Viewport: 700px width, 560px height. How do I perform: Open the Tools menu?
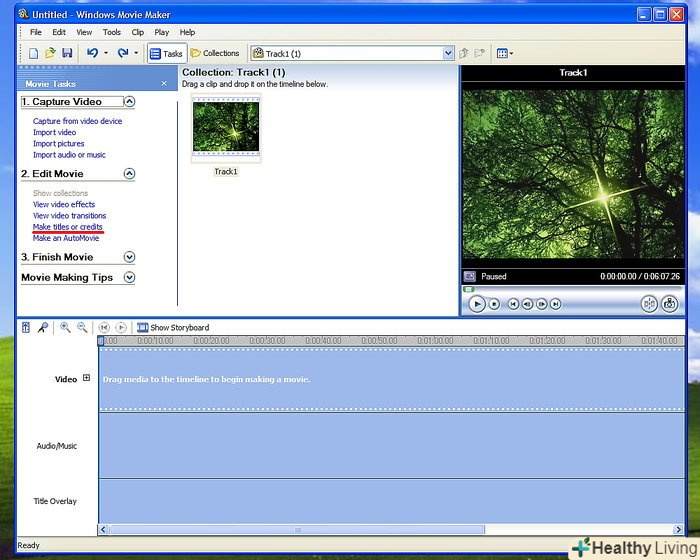pos(111,32)
